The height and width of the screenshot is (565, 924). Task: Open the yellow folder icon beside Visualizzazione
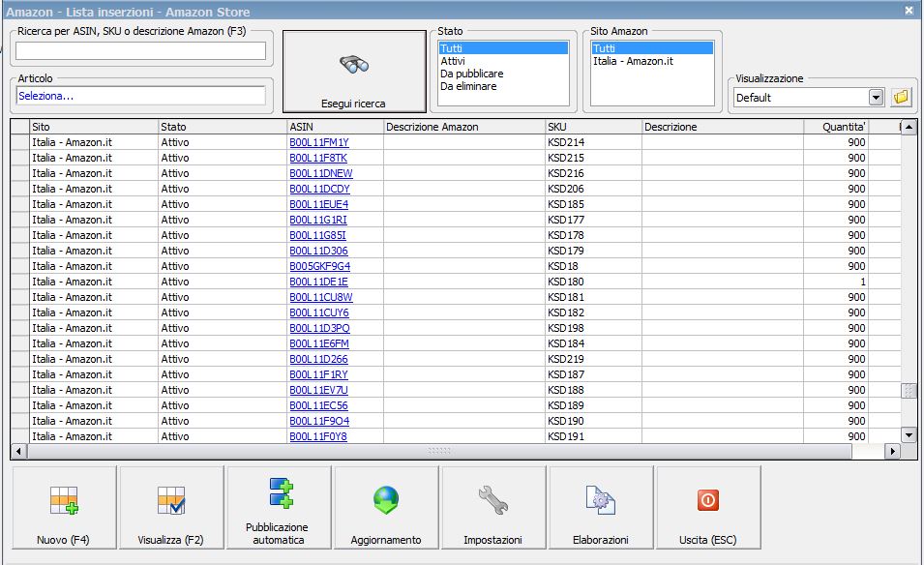coord(901,97)
